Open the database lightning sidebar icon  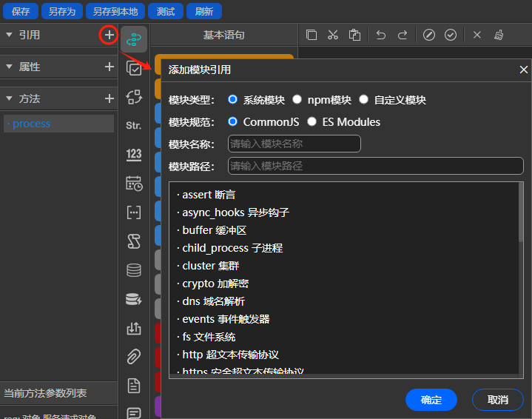click(x=134, y=299)
